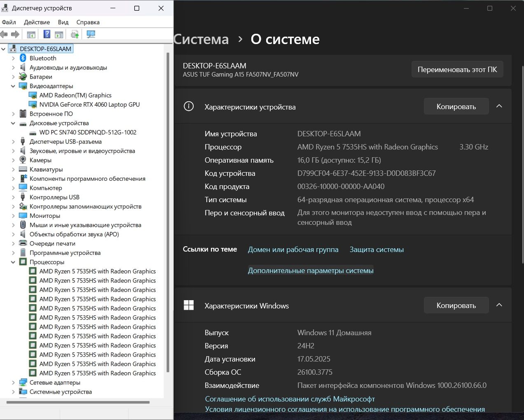
Task: Click the Аудиовходы и аудиовыходы speaker icon
Action: [x=23, y=68]
